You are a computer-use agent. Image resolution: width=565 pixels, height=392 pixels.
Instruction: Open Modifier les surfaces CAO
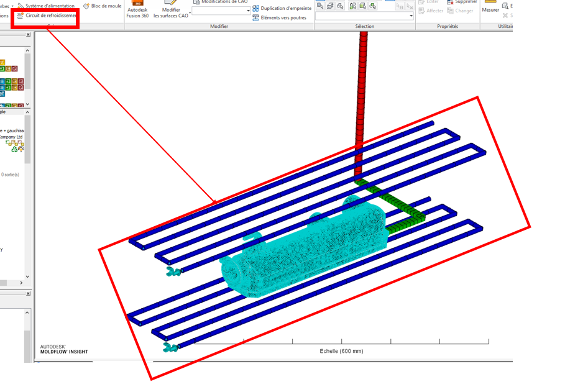(x=171, y=9)
